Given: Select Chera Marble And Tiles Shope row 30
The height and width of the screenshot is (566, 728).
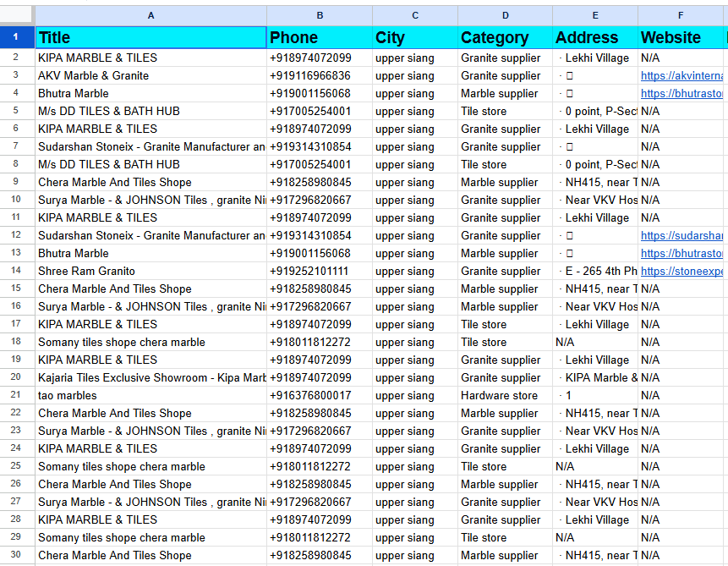Looking at the screenshot, I should point(151,555).
